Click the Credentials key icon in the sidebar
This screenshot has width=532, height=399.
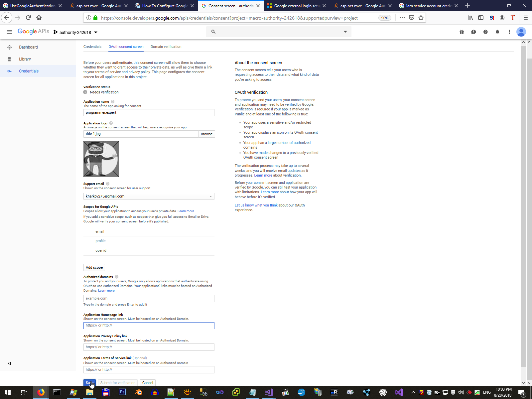point(10,71)
